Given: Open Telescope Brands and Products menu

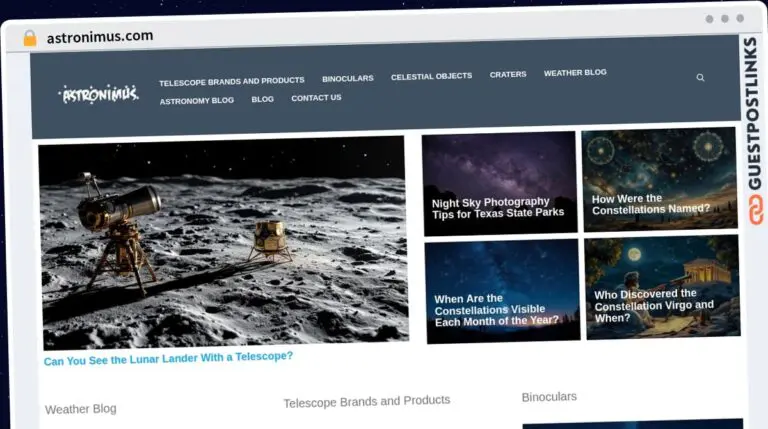Looking at the screenshot, I should (x=232, y=81).
